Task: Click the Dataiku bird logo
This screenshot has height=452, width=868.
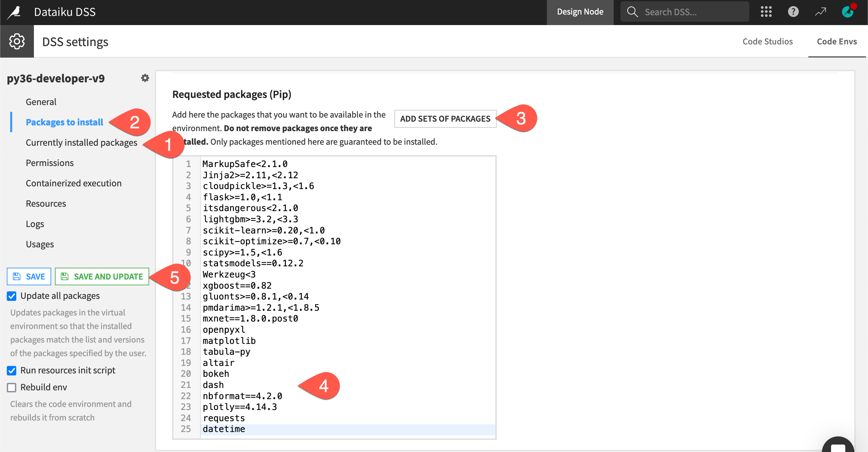Action: coord(15,13)
